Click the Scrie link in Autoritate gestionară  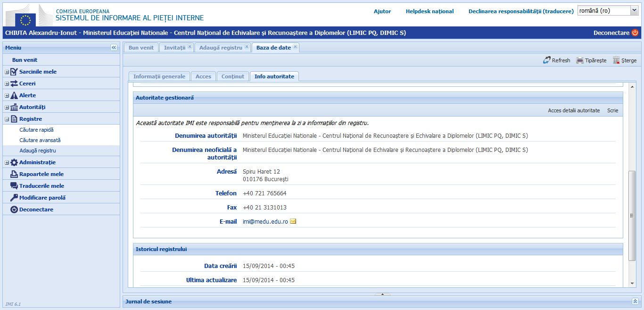click(612, 110)
